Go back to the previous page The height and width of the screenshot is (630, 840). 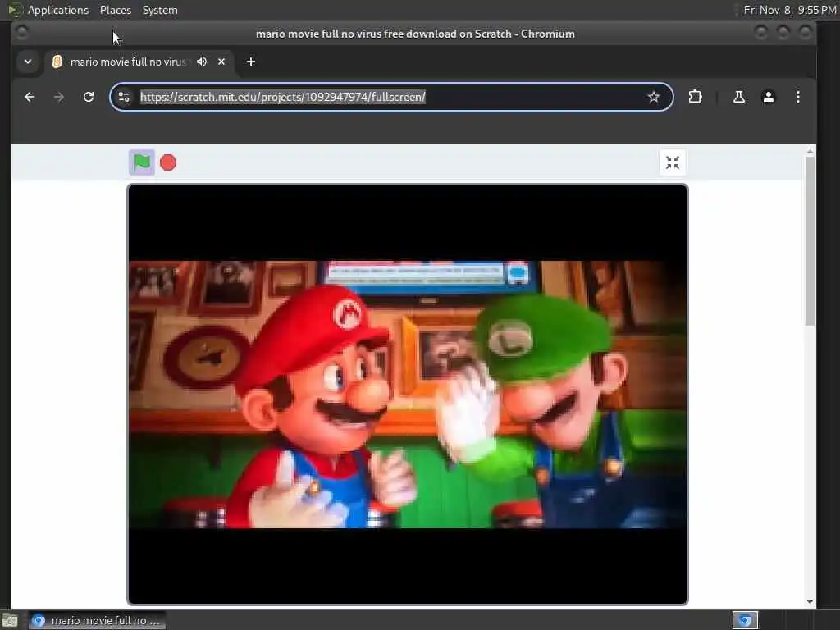coord(30,97)
